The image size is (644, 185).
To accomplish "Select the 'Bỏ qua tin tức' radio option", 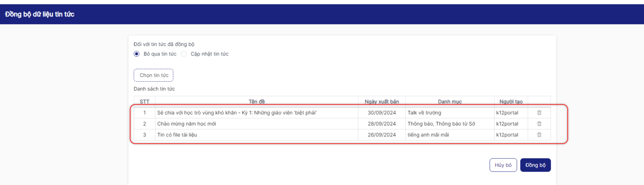I will coord(137,54).
